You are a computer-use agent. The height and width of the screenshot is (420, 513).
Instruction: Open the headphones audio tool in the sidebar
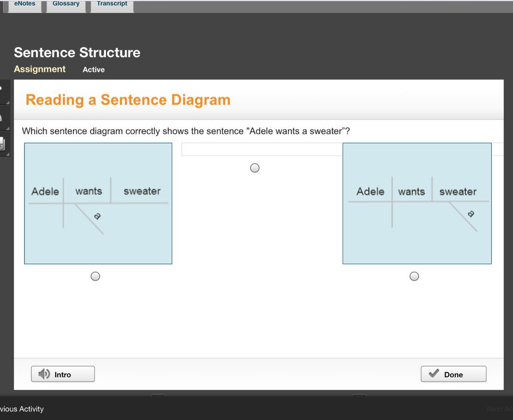pos(2,117)
